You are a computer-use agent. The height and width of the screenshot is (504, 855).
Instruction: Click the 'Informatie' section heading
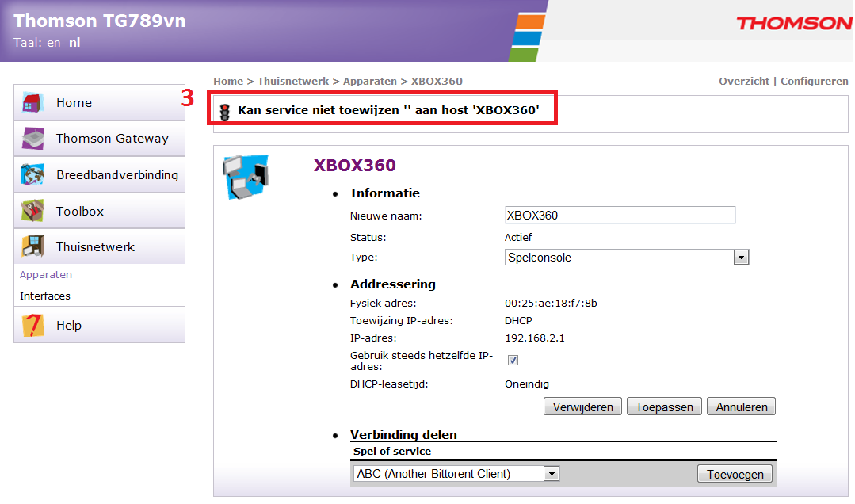click(385, 193)
